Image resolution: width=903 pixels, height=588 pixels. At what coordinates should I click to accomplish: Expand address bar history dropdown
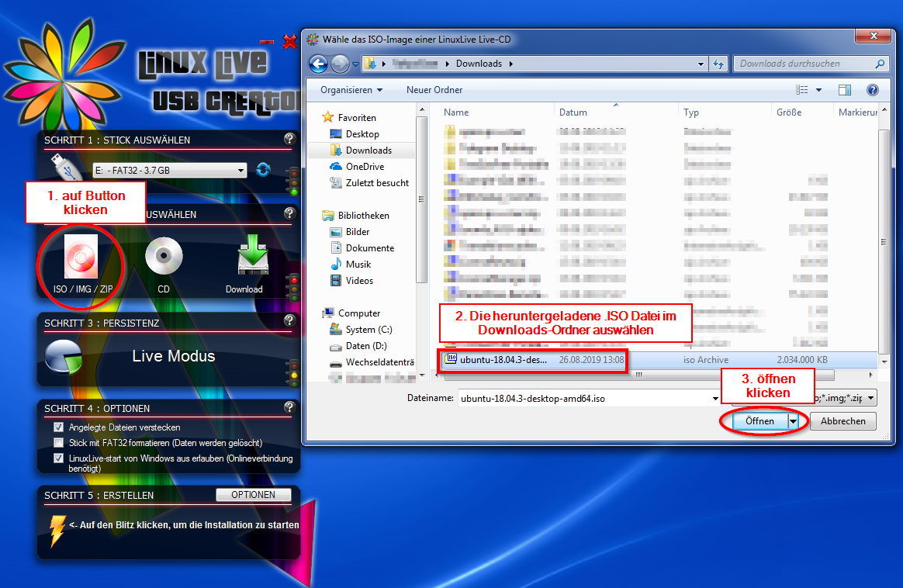[x=701, y=64]
